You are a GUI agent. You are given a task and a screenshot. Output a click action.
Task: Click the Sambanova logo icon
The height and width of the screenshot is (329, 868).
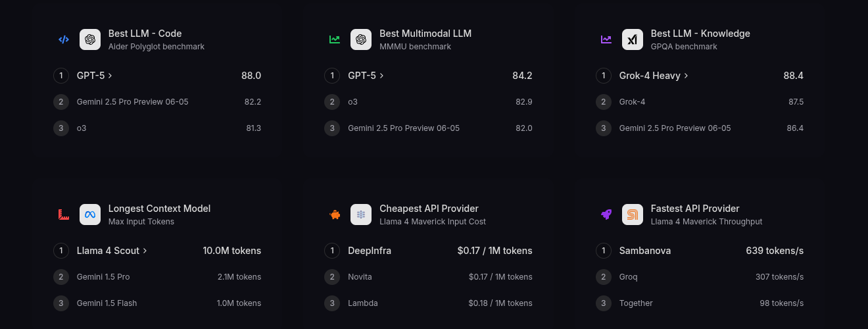coord(633,215)
